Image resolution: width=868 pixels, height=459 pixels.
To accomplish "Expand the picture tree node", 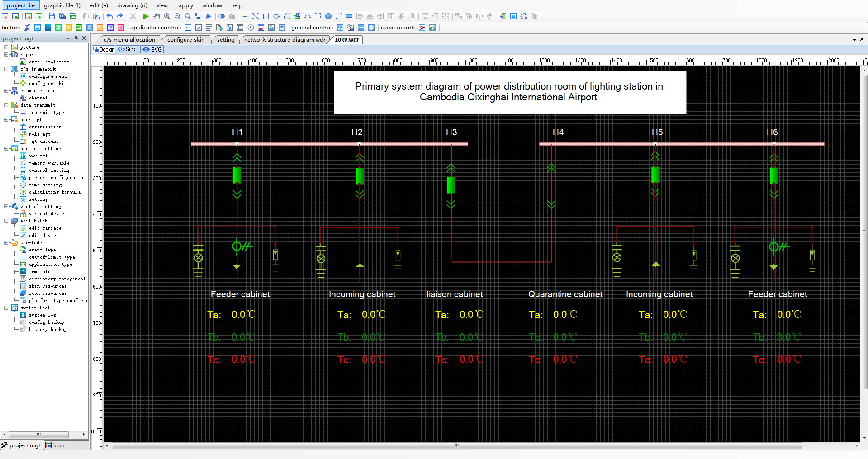I will [x=6, y=47].
